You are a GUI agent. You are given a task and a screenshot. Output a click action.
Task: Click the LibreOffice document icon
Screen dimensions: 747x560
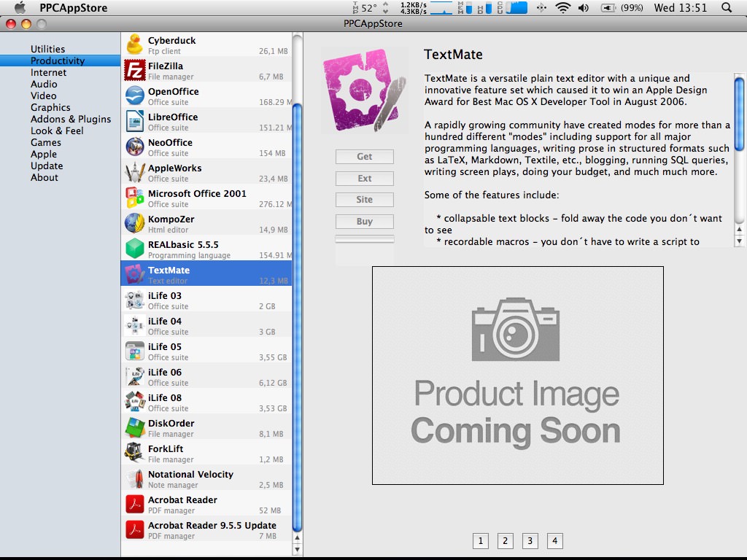click(x=135, y=121)
